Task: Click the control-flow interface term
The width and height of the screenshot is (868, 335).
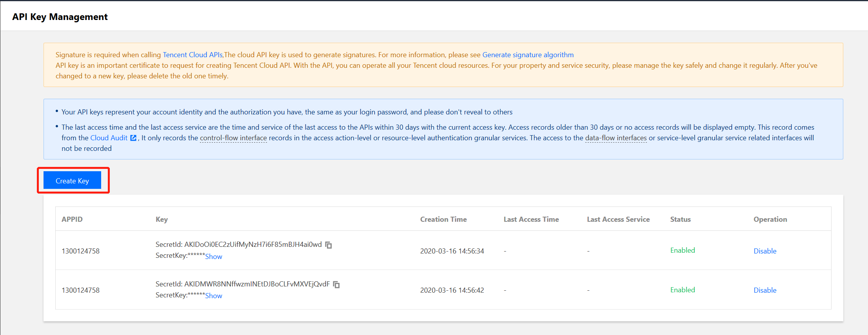Action: pos(233,138)
